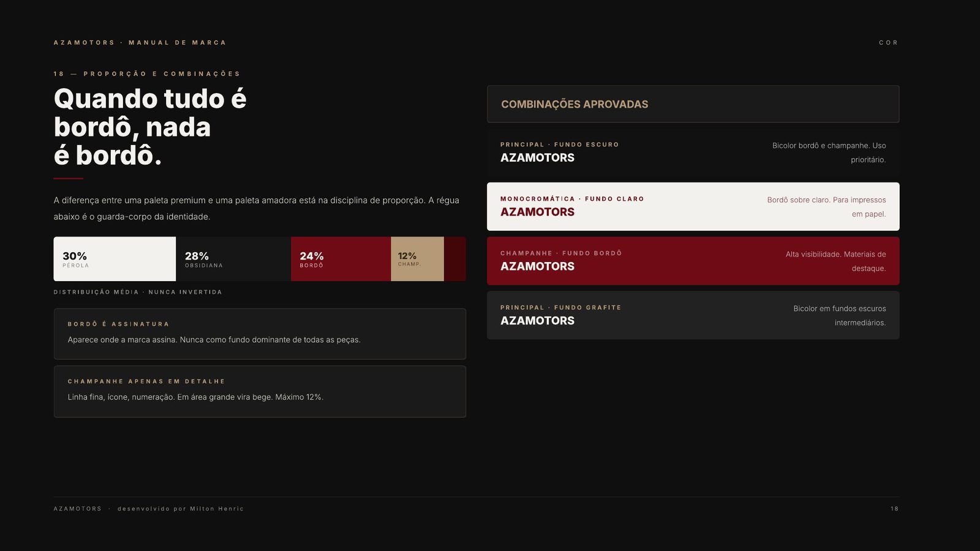
Task: Click the 18 — Proporção e Combinações label
Action: point(146,74)
